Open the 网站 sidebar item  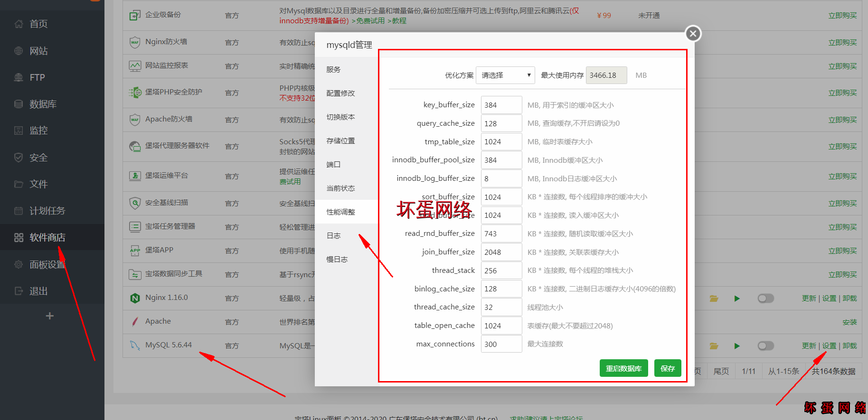pyautogui.click(x=38, y=51)
